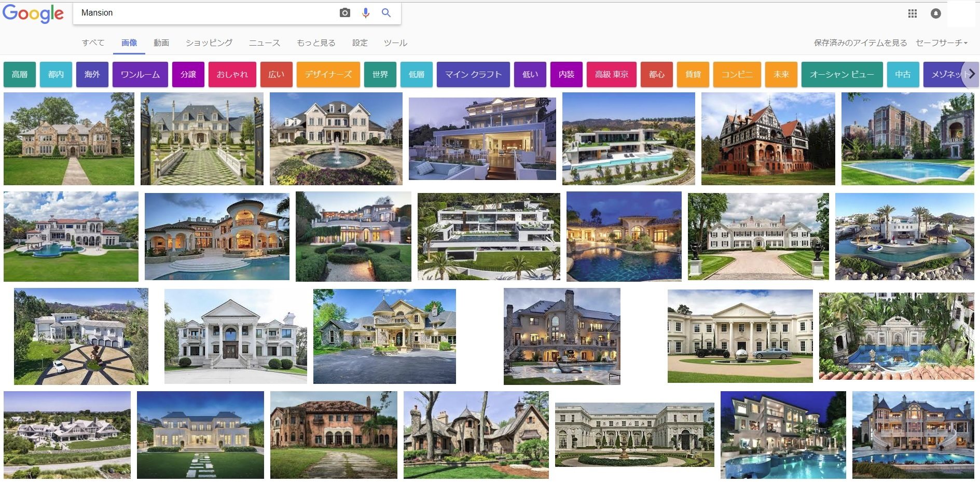Open the 設定 menu
Viewport: 980px width, 483px height.
point(360,43)
